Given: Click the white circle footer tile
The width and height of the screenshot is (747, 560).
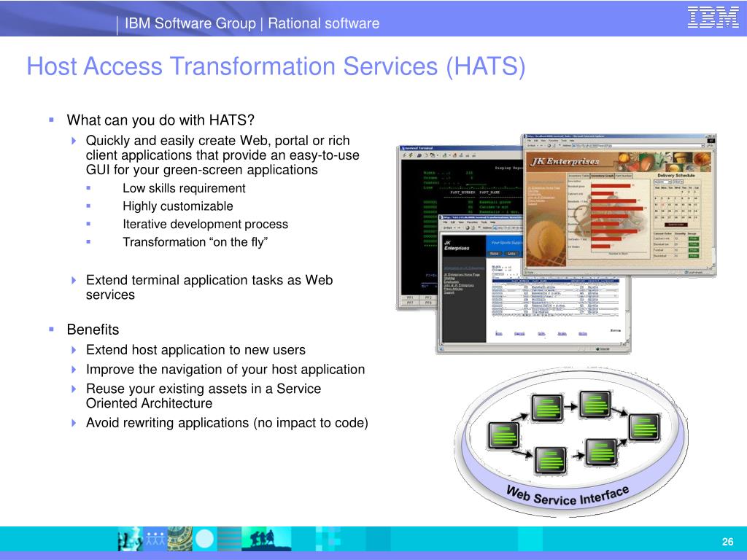Looking at the screenshot, I should (205, 539).
